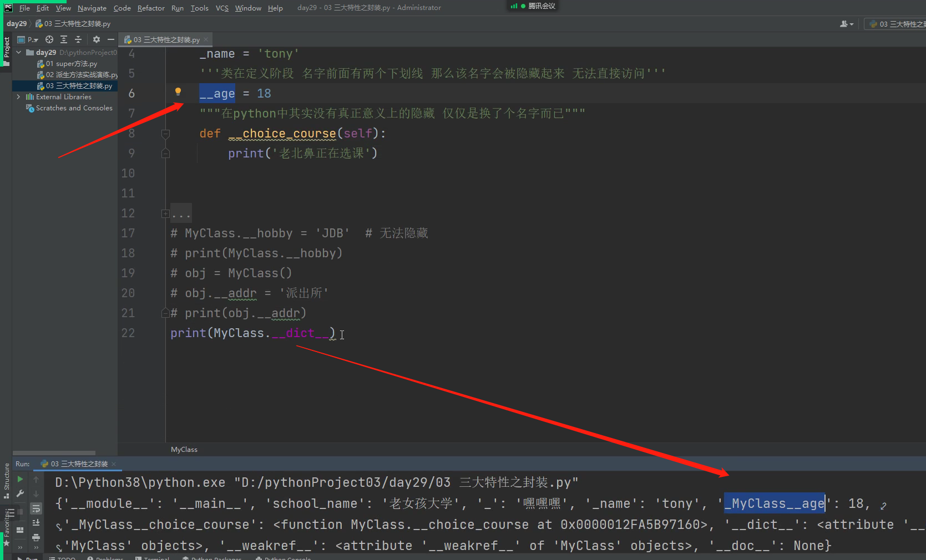Click Scroll to End icon in Run panel

tap(36, 522)
